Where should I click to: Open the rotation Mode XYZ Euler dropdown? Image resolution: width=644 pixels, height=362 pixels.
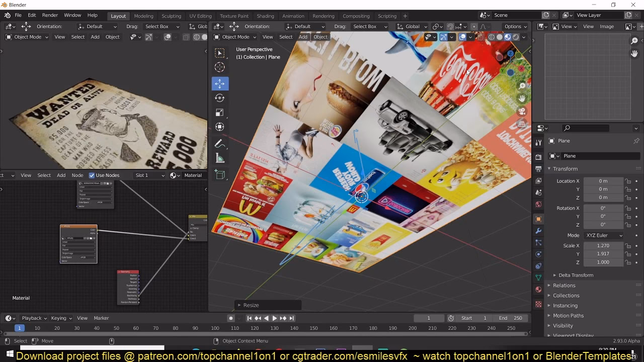(x=604, y=235)
